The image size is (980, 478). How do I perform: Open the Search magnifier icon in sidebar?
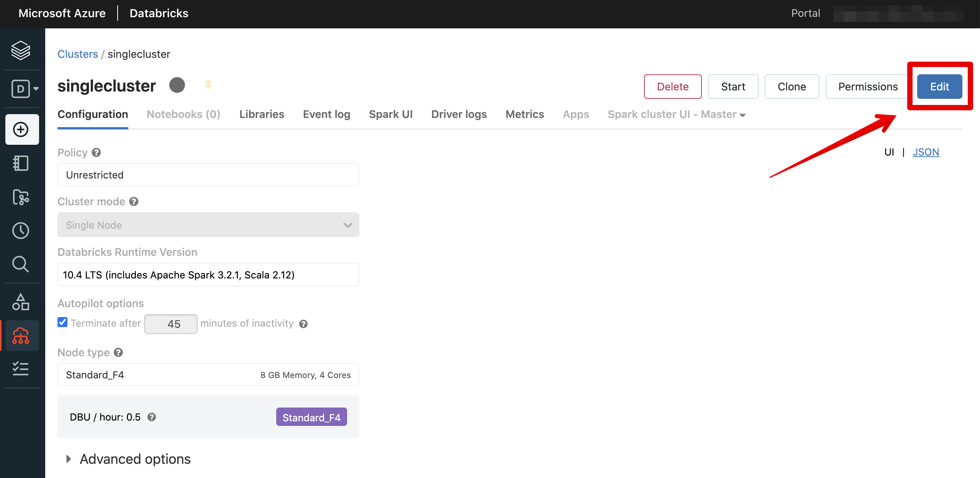(21, 264)
